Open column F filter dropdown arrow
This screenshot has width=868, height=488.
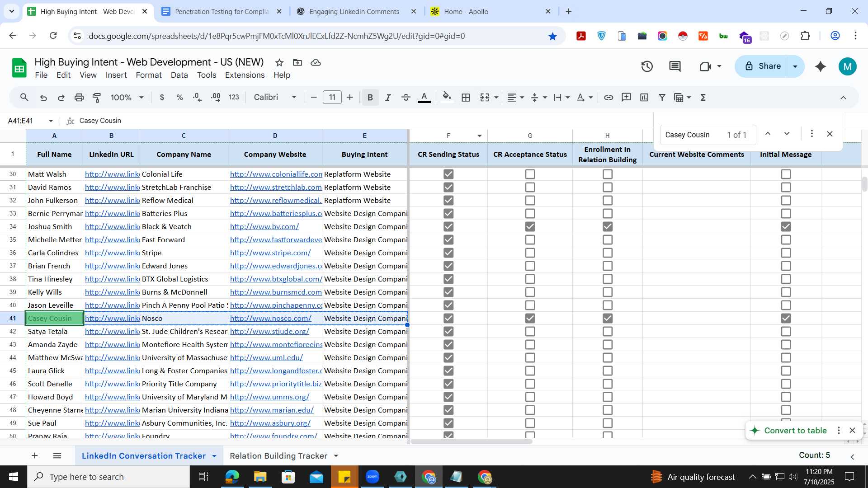479,136
